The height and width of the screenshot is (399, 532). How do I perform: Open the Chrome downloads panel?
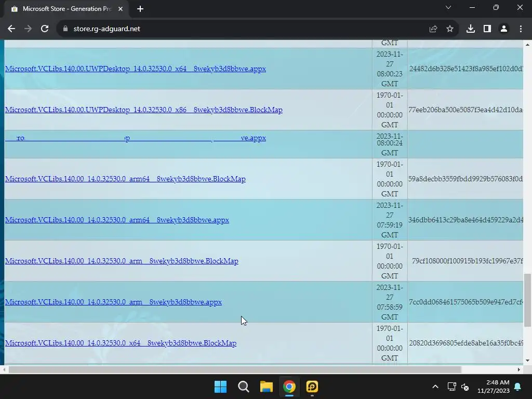tap(470, 29)
